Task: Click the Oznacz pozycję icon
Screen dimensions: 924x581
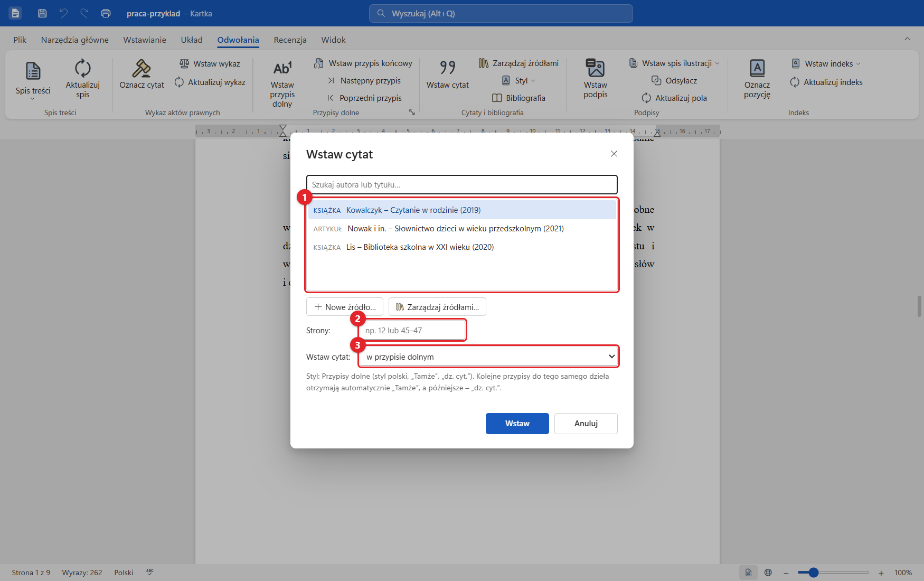Action: [757, 68]
